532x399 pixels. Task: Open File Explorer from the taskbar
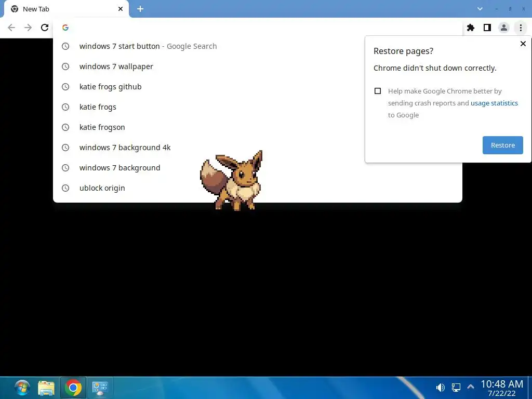click(x=46, y=388)
